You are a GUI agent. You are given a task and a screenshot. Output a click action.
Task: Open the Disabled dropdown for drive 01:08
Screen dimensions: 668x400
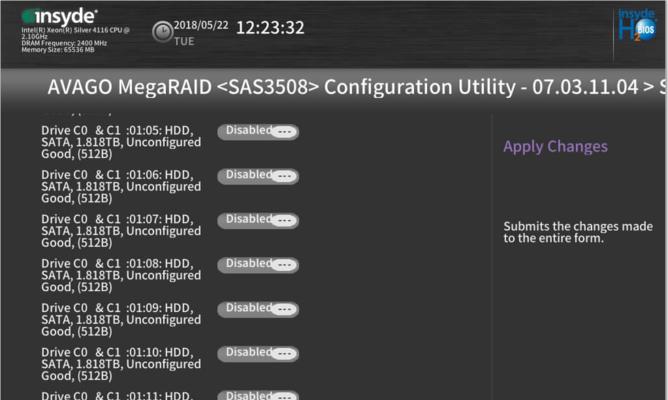click(x=258, y=265)
